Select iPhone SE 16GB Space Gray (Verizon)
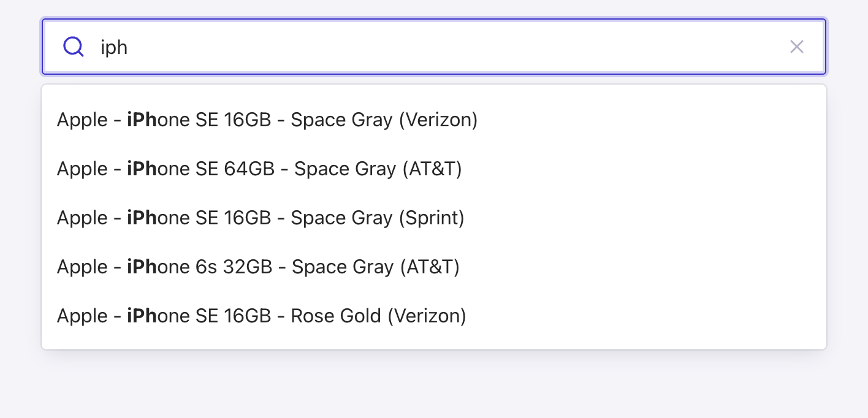This screenshot has width=868, height=418. click(x=267, y=120)
